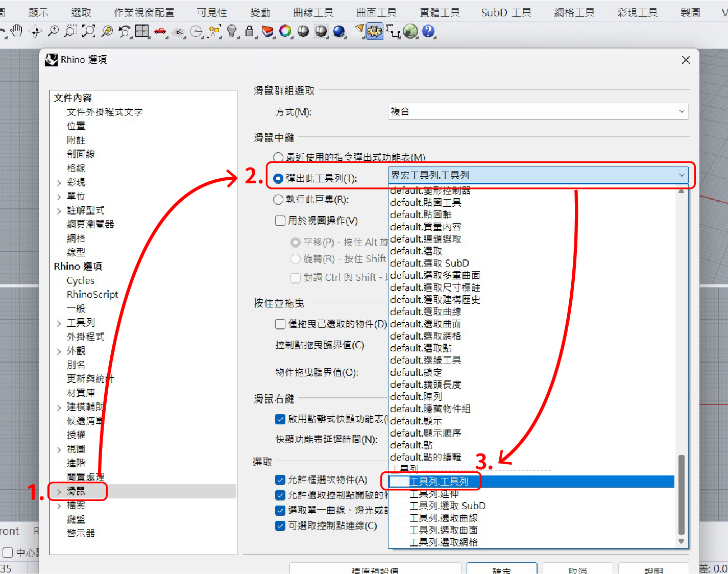
Task: Launch the Grasshopper green icon
Action: tap(410, 32)
